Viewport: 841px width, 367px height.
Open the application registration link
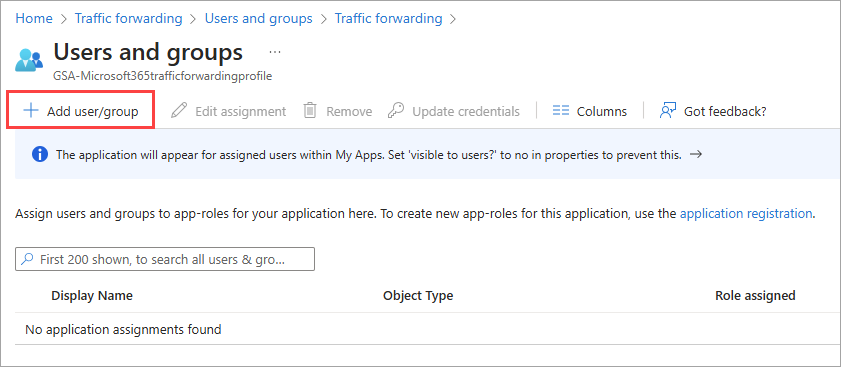point(746,214)
